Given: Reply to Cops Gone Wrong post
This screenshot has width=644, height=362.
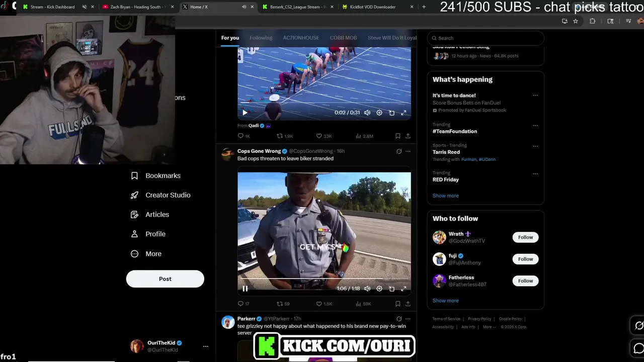Looking at the screenshot, I should click(x=244, y=304).
